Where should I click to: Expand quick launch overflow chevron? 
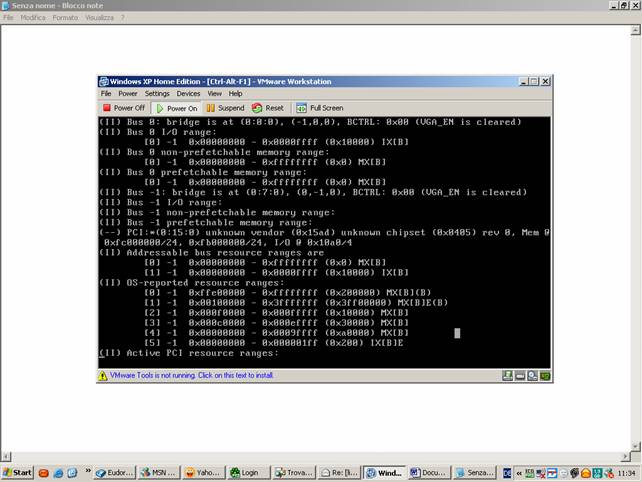click(88, 471)
